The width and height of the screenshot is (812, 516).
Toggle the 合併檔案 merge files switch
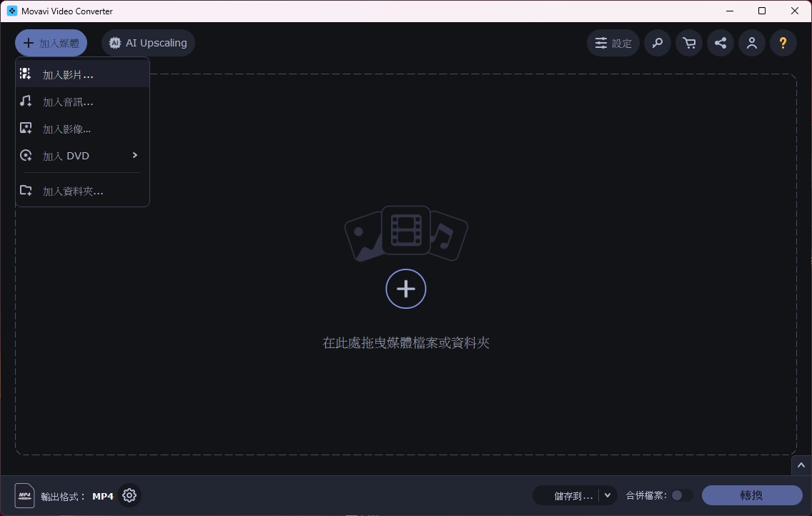pyautogui.click(x=681, y=495)
